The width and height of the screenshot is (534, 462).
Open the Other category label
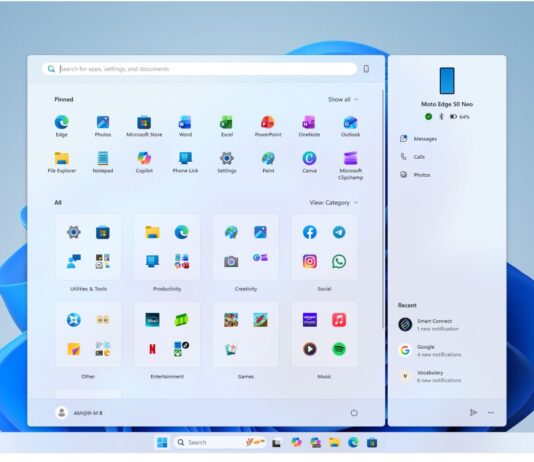pyautogui.click(x=88, y=376)
